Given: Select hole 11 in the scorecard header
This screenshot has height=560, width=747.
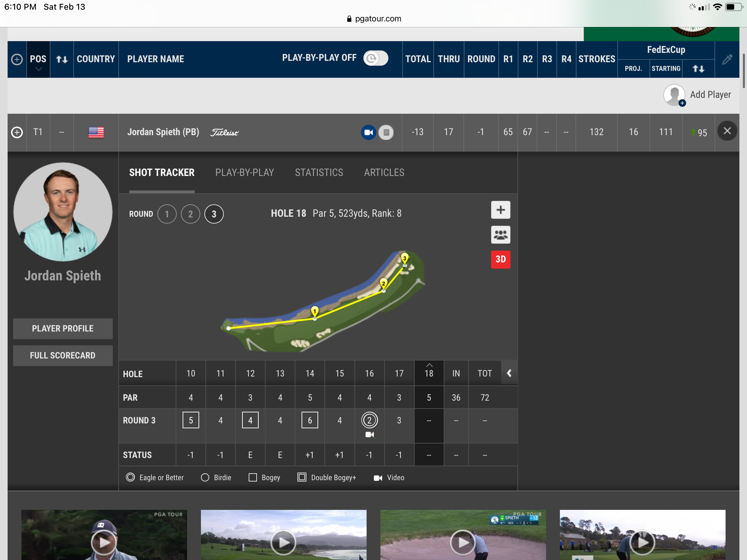Looking at the screenshot, I should pos(221,373).
